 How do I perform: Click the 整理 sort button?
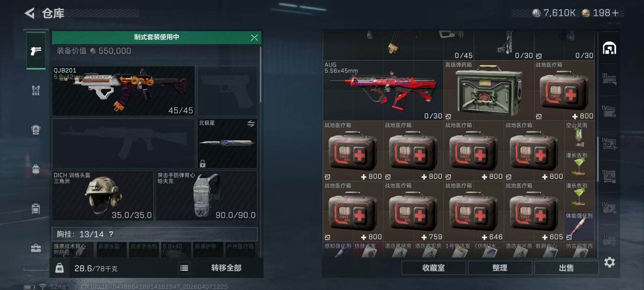click(x=500, y=268)
